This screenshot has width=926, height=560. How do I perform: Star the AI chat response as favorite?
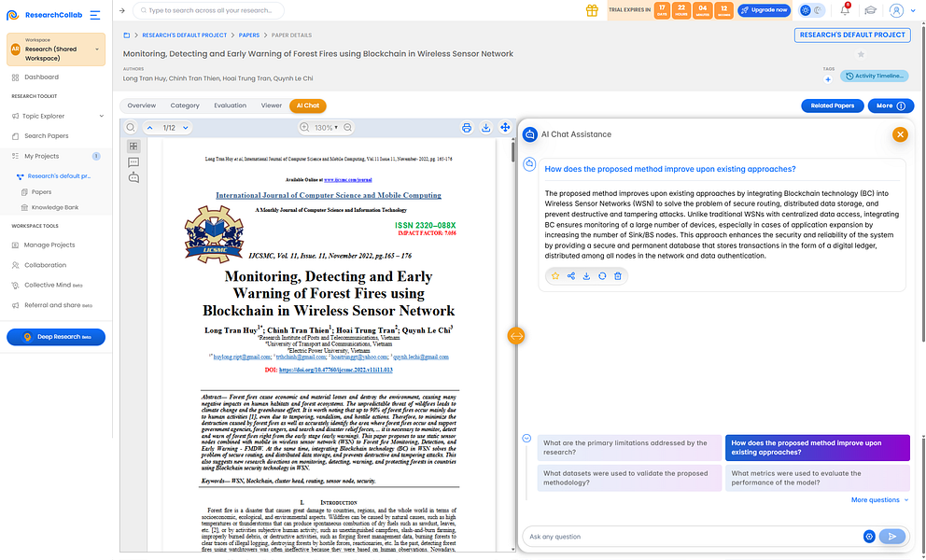[x=555, y=275]
